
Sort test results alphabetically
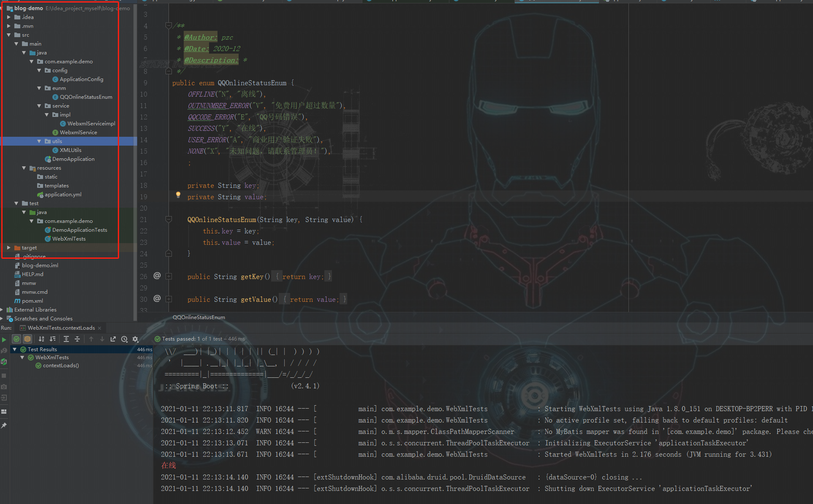(41, 339)
